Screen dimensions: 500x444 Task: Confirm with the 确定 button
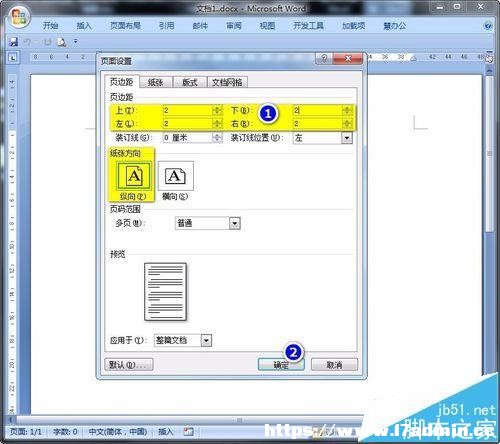click(x=281, y=365)
